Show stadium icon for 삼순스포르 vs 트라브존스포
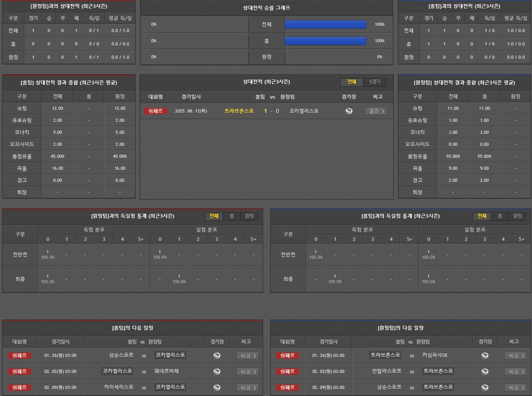Screen dimensions: 532x396 pos(485,388)
